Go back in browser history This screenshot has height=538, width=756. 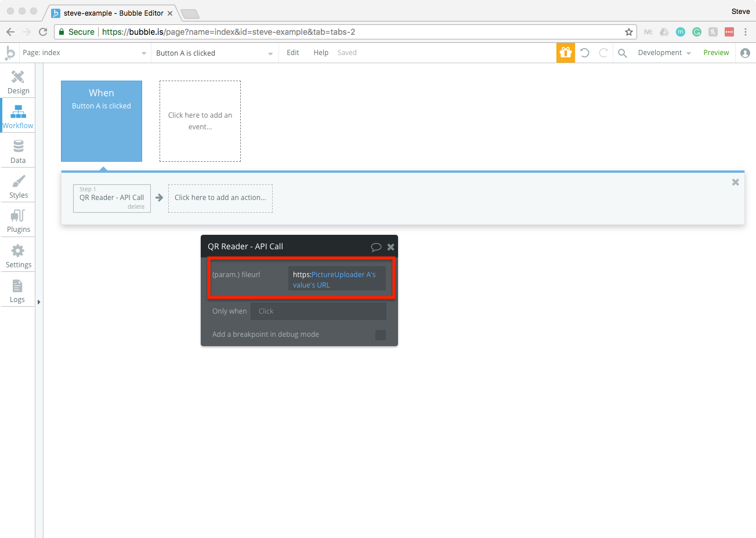point(10,32)
